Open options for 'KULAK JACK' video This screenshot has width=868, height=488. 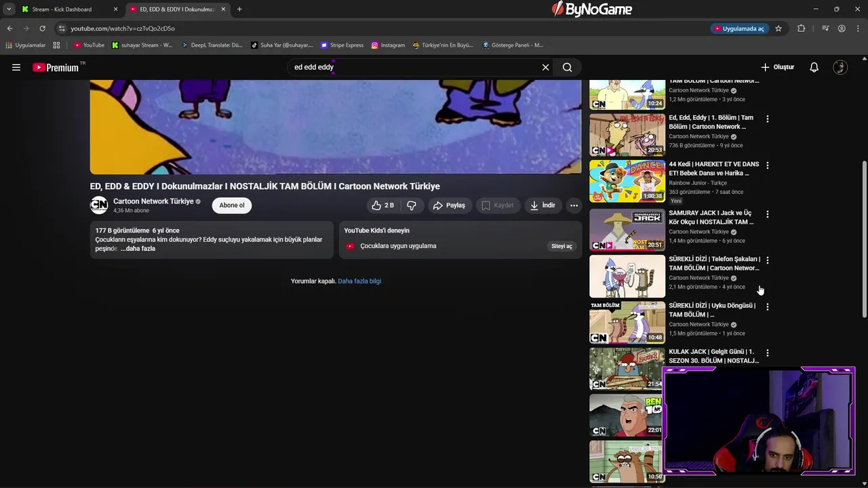coord(767,353)
